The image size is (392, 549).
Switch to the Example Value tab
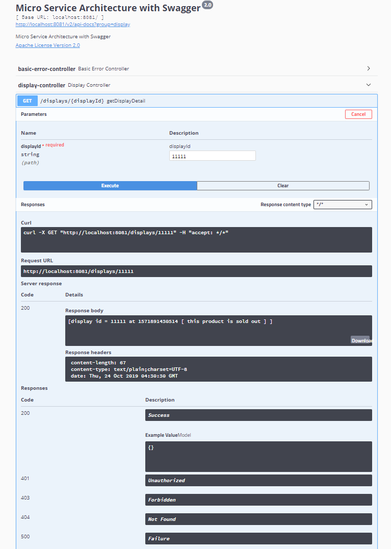(162, 435)
